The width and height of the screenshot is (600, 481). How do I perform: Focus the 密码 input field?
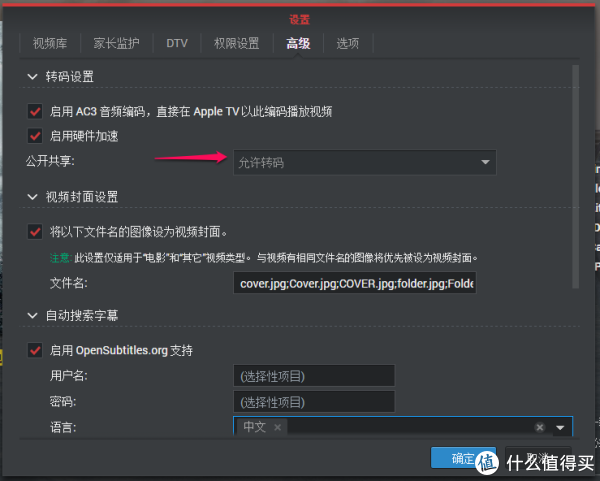[x=314, y=401]
